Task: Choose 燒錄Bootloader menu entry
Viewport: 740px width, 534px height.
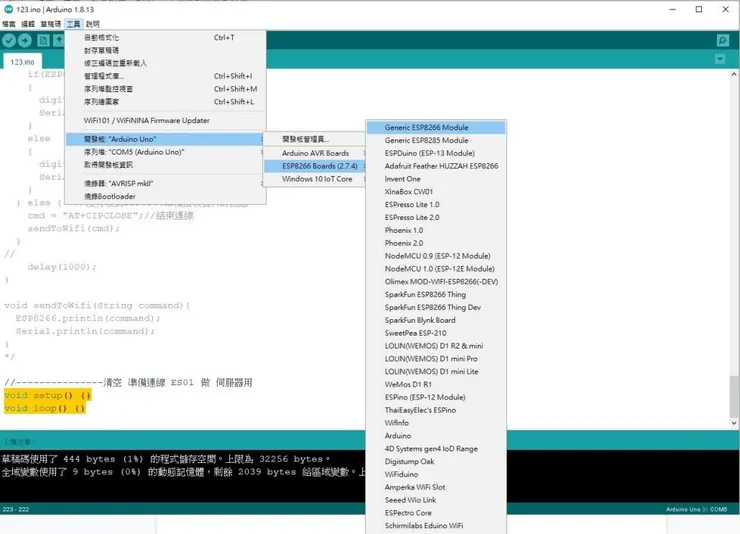Action: (165, 196)
